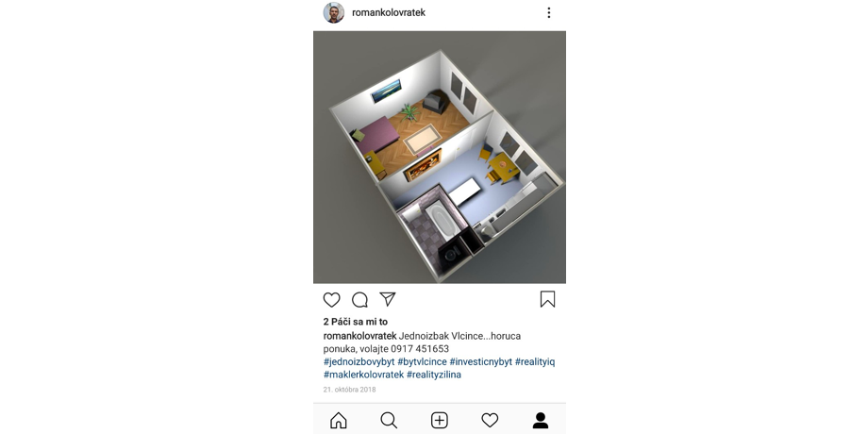Viewport: 868px width, 434px height.
Task: Go to Home feed in bottom navigation
Action: [338, 421]
